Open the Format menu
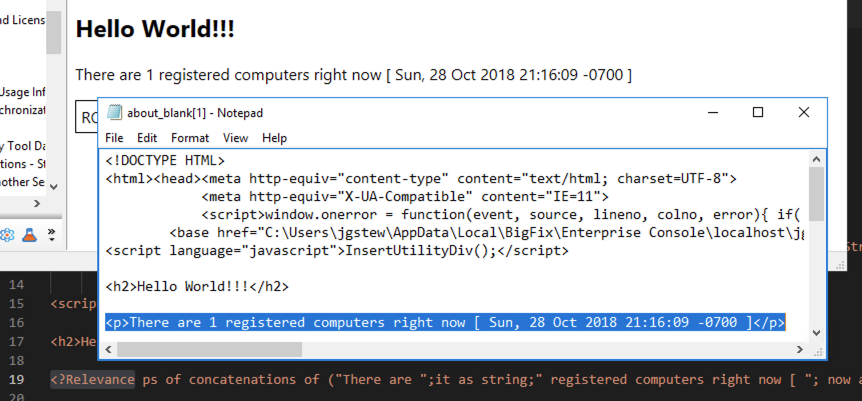This screenshot has height=401, width=862. [x=190, y=138]
